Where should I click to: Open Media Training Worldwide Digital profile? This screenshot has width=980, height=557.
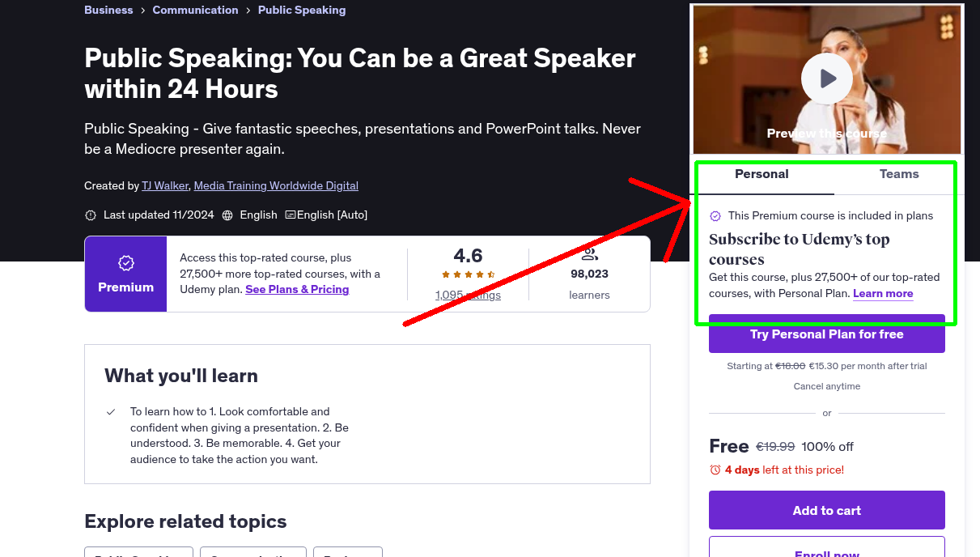coord(276,185)
